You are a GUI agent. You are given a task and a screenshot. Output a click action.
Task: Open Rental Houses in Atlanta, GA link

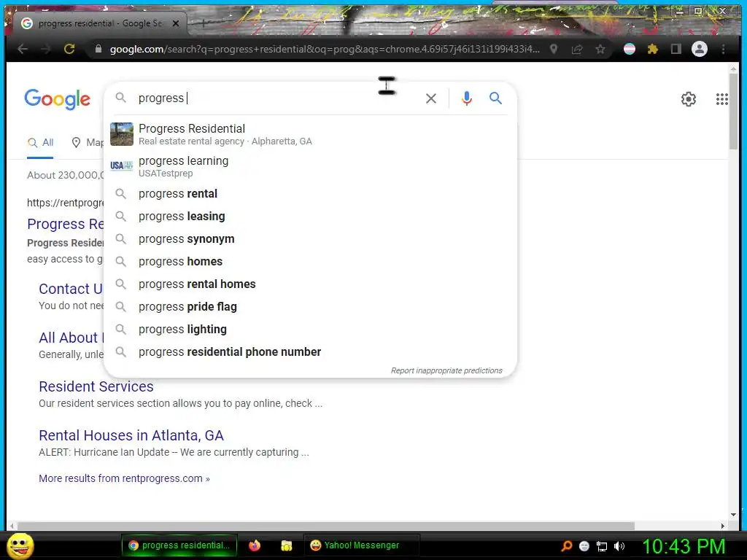pyautogui.click(x=131, y=435)
